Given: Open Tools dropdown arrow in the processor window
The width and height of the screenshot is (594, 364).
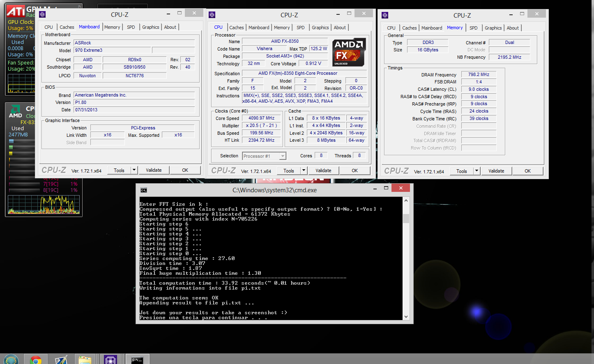Looking at the screenshot, I should coord(304,170).
